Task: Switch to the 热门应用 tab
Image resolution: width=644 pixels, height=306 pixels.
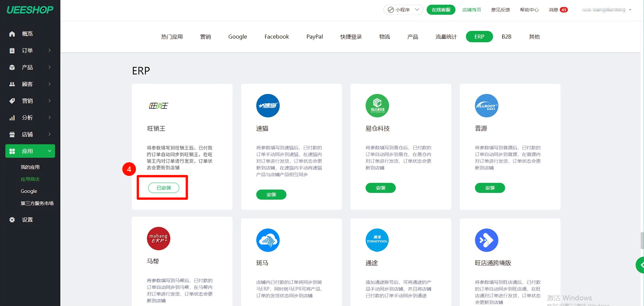Action: (172, 37)
